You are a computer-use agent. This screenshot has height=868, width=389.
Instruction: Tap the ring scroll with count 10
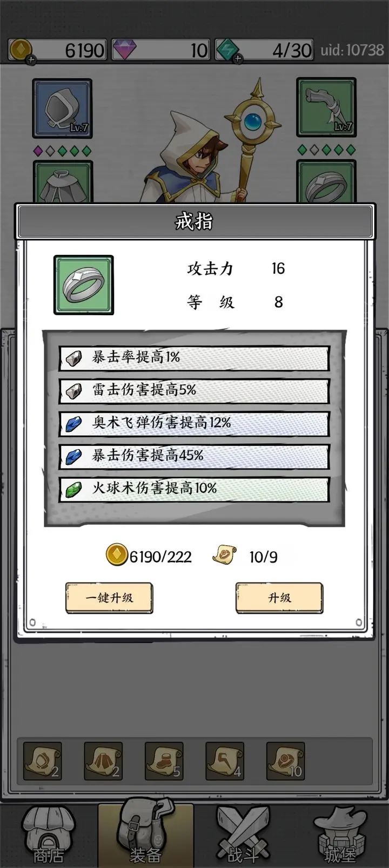285,761
